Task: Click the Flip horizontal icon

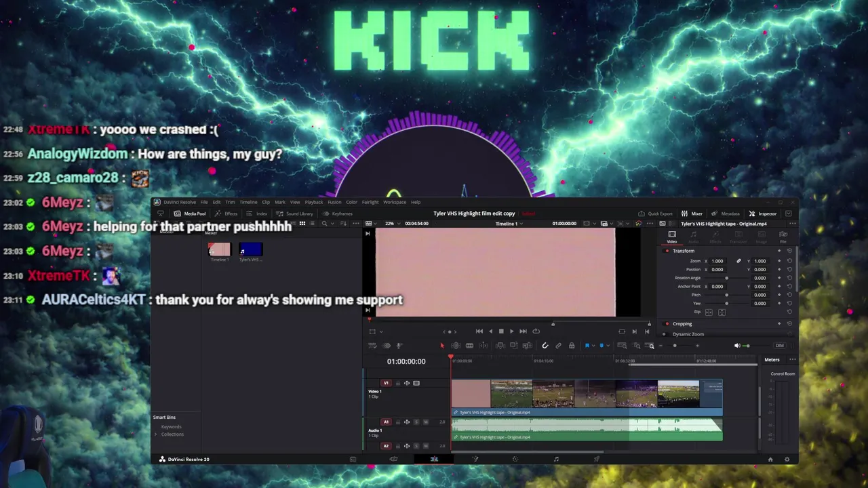Action: (x=709, y=312)
